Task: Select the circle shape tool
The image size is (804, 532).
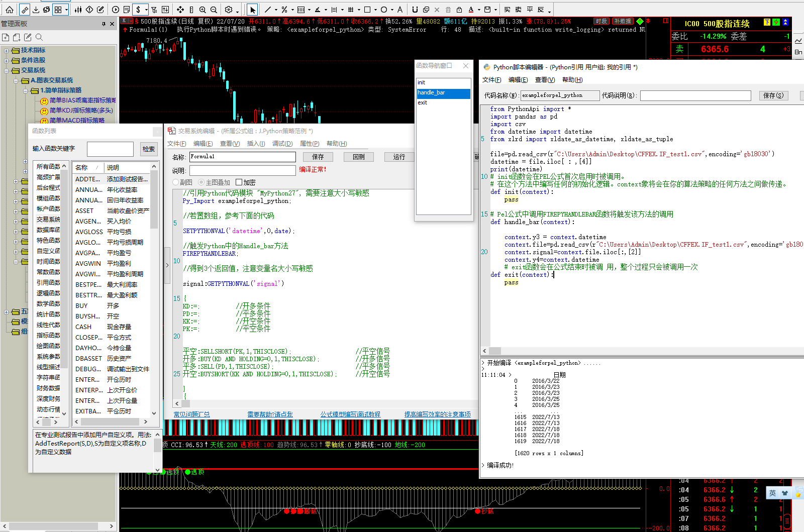Action: pos(384,10)
